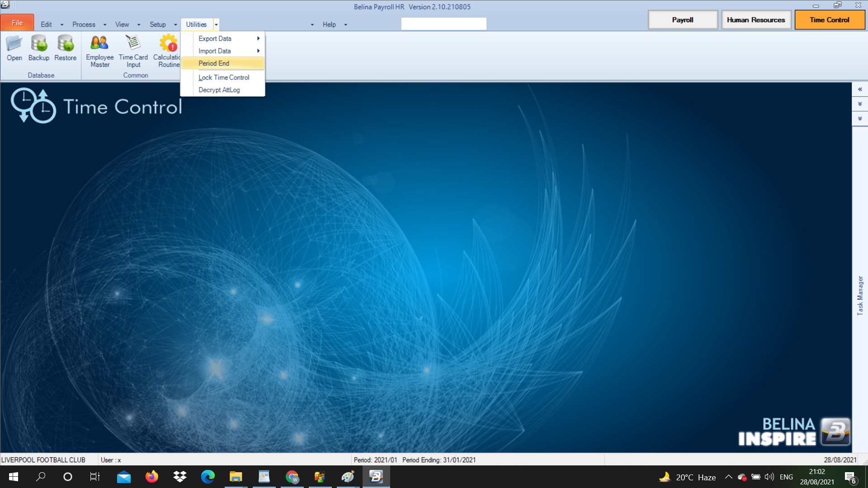Switch to the Payroll module
This screenshot has height=488, width=868.
(683, 20)
